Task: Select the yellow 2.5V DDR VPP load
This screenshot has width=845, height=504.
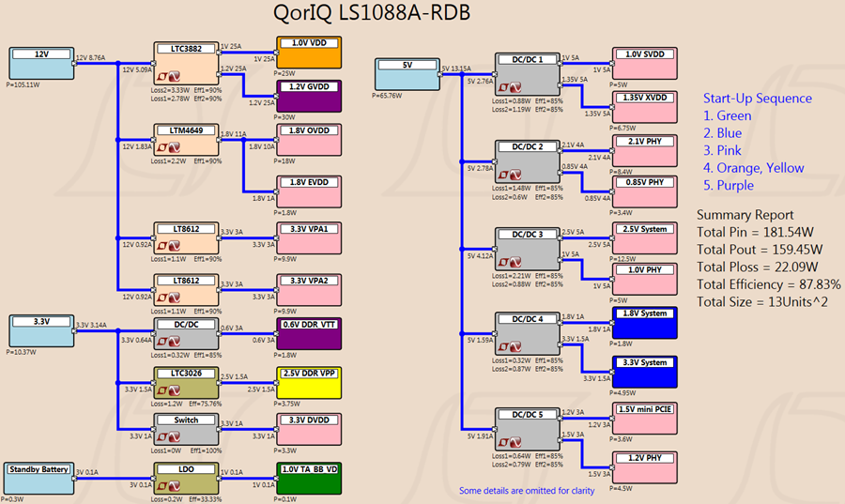Action: [309, 383]
